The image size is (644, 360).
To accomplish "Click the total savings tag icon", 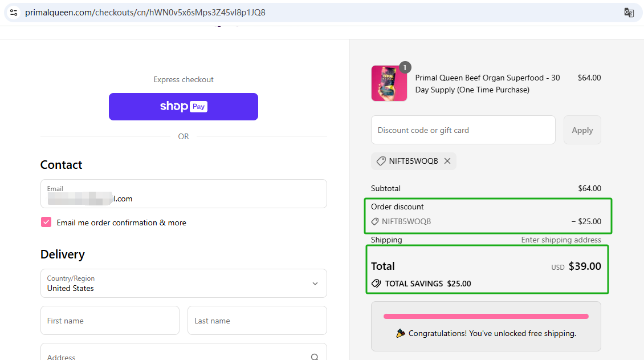I will point(376,284).
